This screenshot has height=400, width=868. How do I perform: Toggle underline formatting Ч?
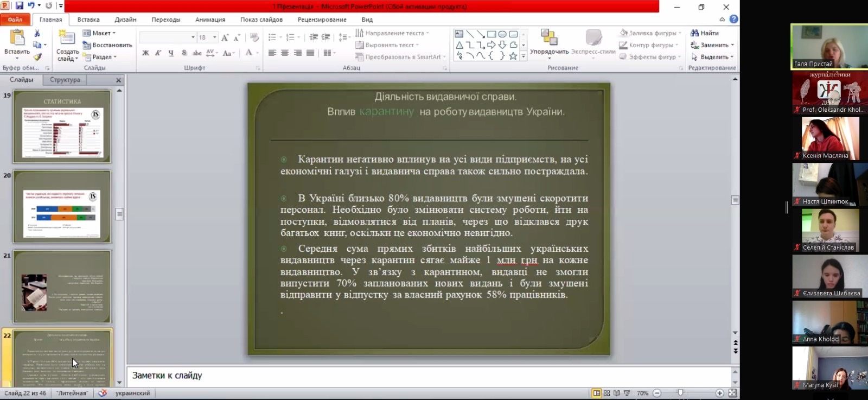(171, 53)
